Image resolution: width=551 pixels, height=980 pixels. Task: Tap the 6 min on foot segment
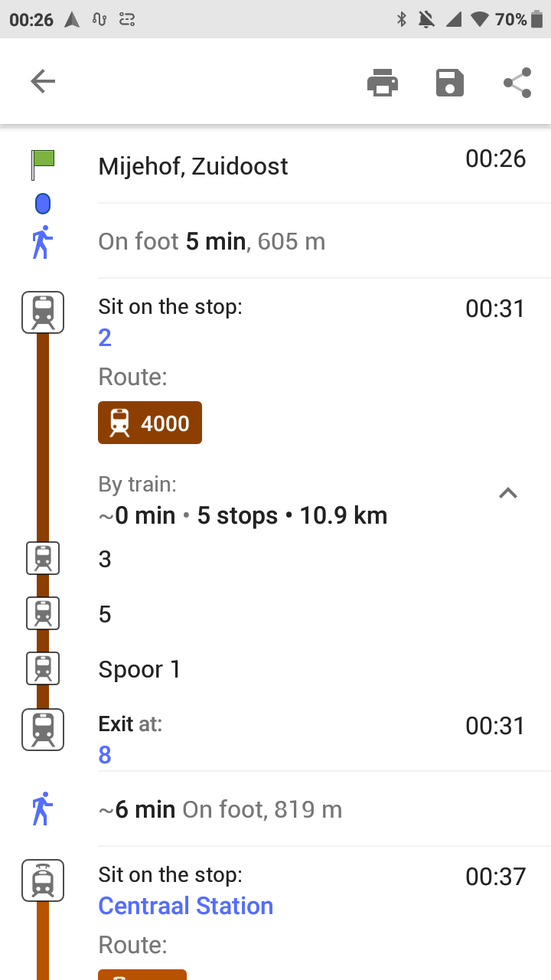coord(220,809)
